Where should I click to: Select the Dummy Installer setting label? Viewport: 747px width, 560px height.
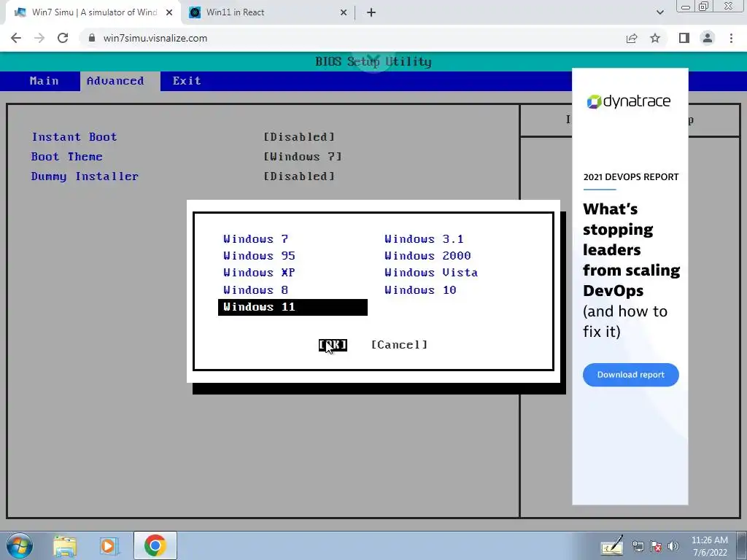(x=85, y=176)
